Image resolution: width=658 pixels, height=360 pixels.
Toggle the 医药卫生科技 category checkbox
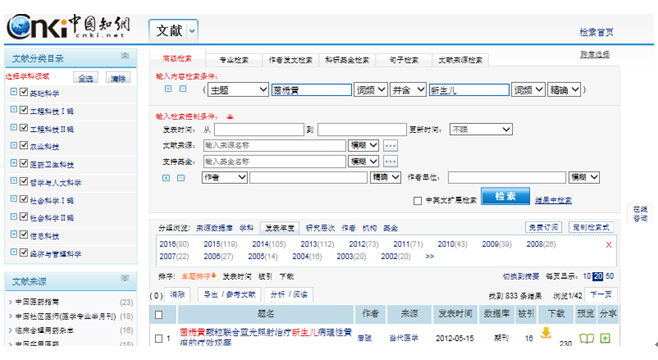[24, 163]
